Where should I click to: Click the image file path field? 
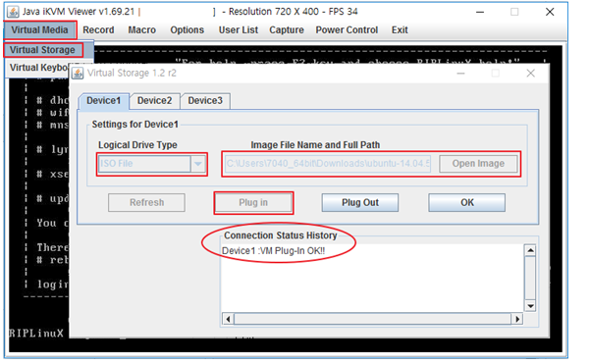pyautogui.click(x=328, y=164)
